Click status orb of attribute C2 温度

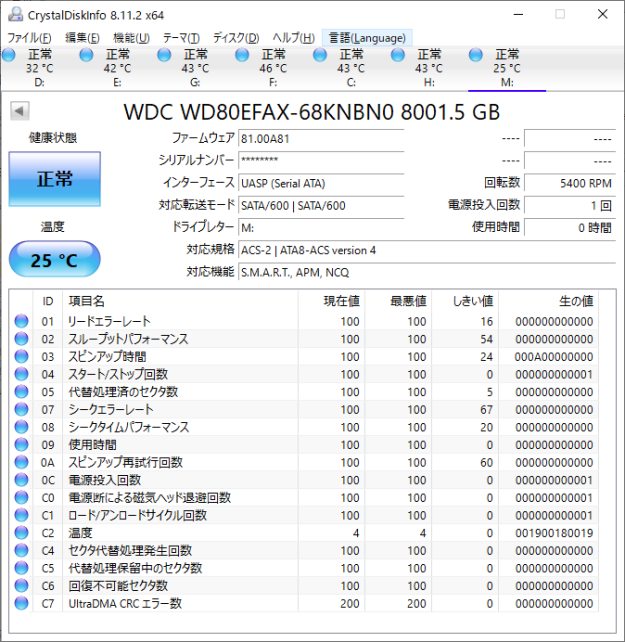coord(21,532)
